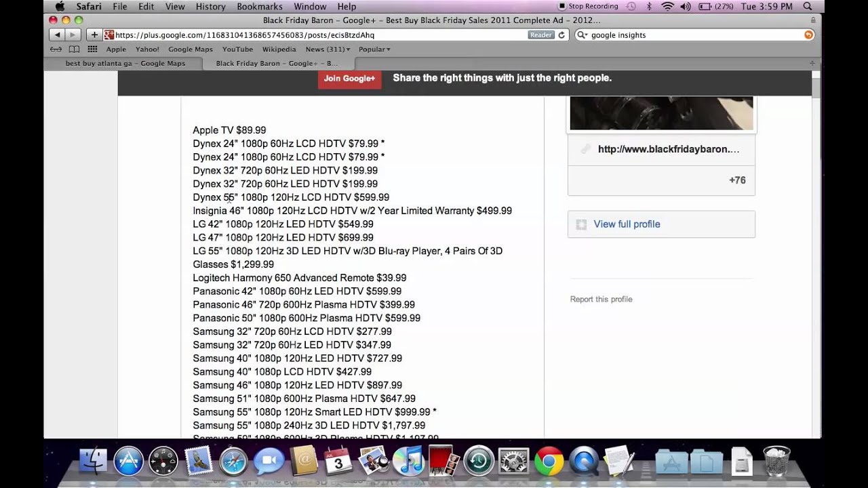Image resolution: width=868 pixels, height=488 pixels.
Task: Open Dashboard from the Dock
Action: pos(163,462)
